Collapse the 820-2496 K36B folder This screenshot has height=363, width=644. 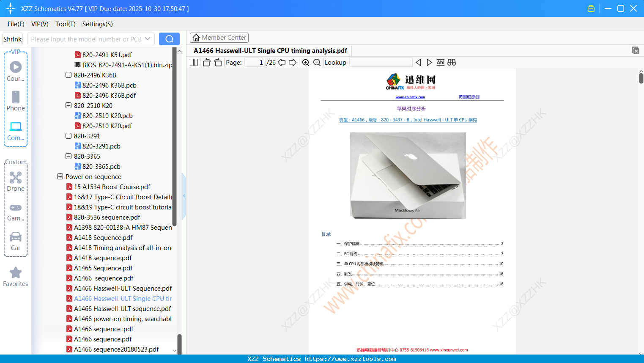(69, 75)
